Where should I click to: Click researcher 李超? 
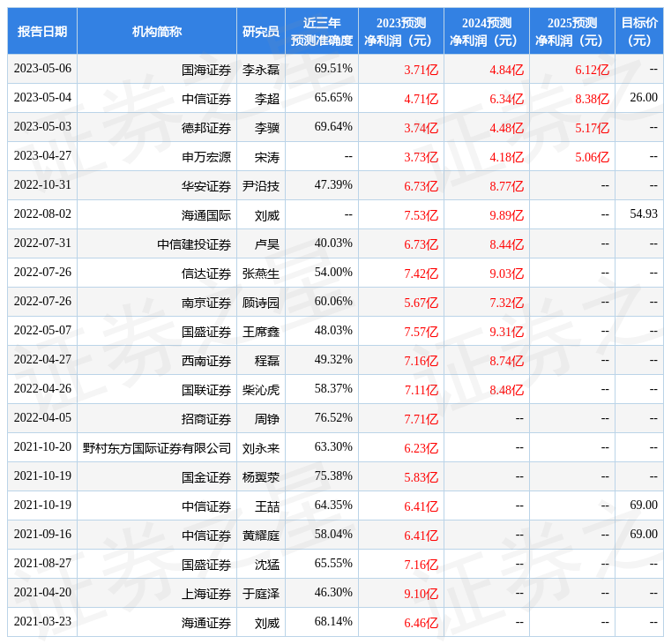click(x=267, y=99)
